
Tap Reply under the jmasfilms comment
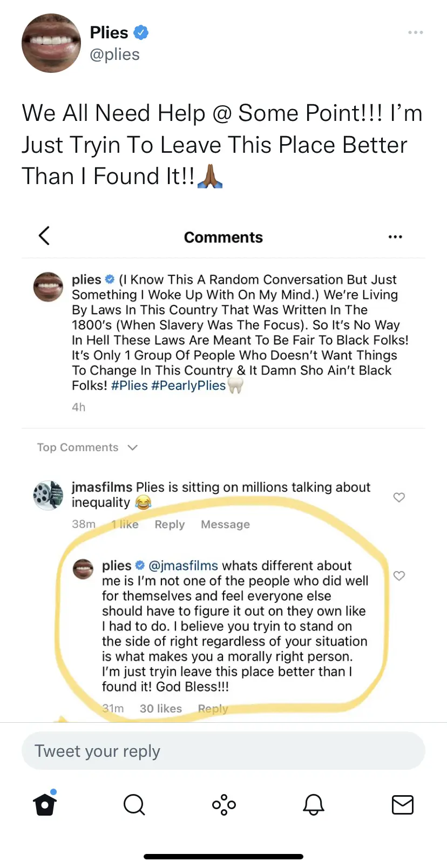click(x=170, y=524)
